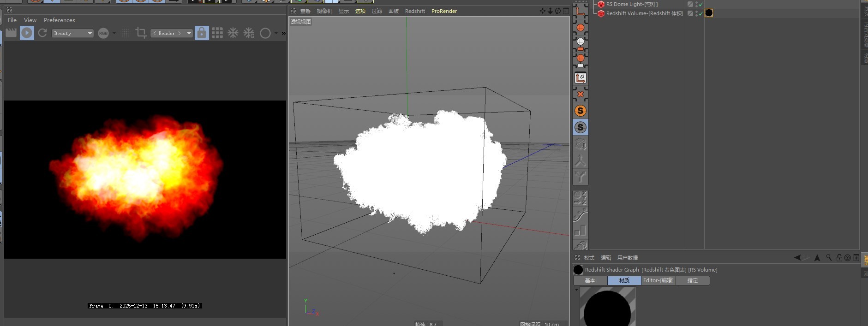Toggle the green checkmark for RS Dome Light
This screenshot has width=868, height=326.
point(700,4)
